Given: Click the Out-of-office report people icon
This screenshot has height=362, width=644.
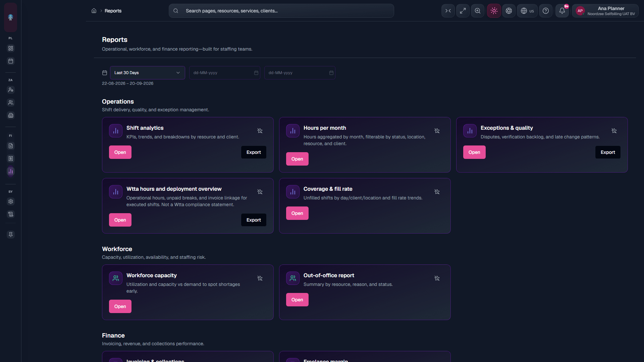Looking at the screenshot, I should pyautogui.click(x=293, y=278).
